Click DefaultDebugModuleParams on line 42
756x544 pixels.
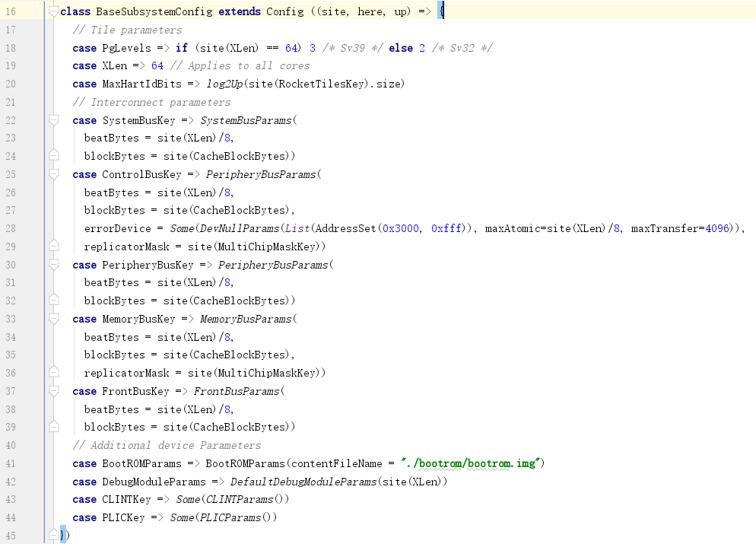pos(303,482)
